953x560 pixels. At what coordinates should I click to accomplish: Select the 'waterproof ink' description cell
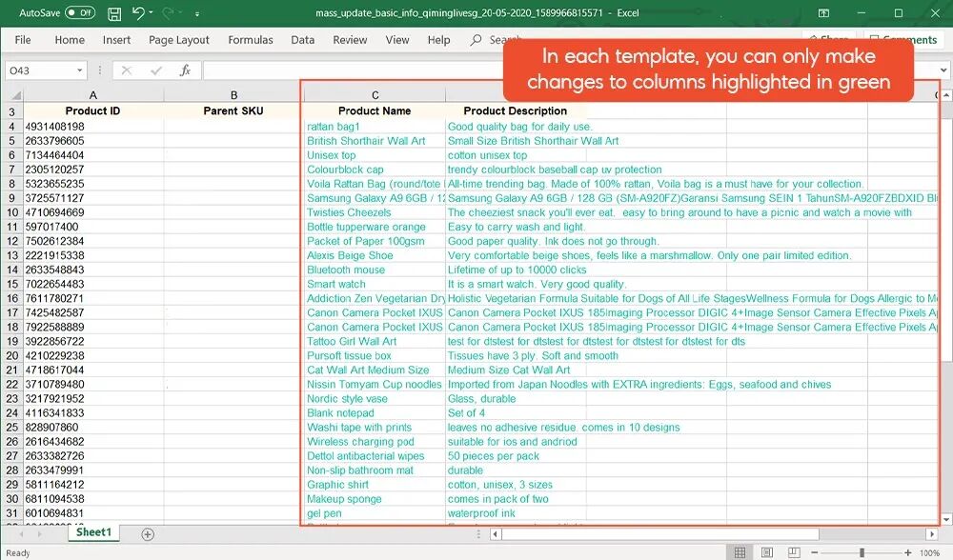516,513
